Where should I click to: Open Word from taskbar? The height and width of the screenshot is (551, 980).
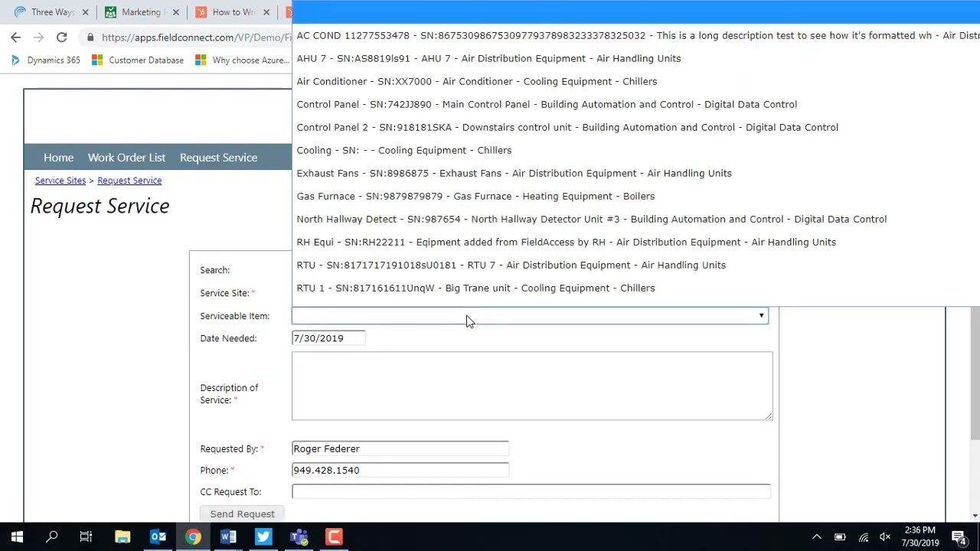[228, 537]
